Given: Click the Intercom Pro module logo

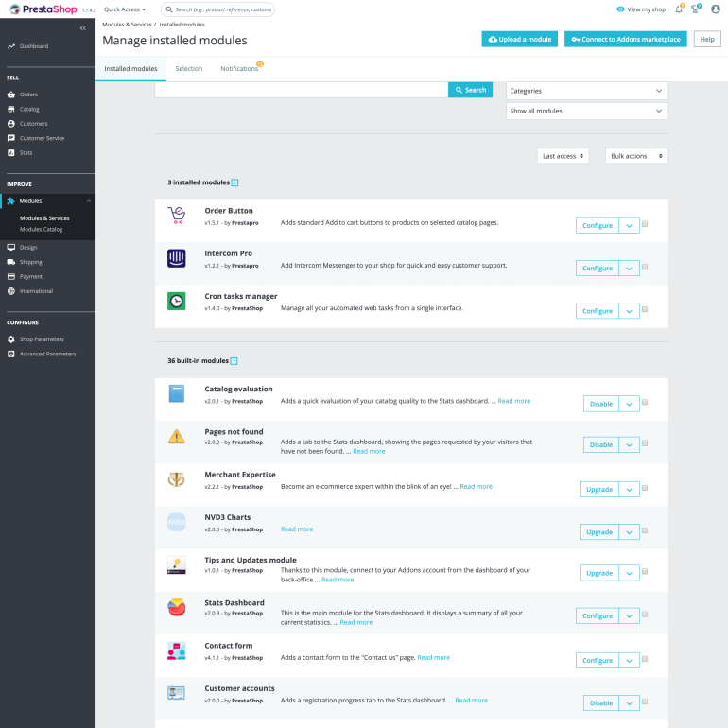Looking at the screenshot, I should tap(177, 258).
